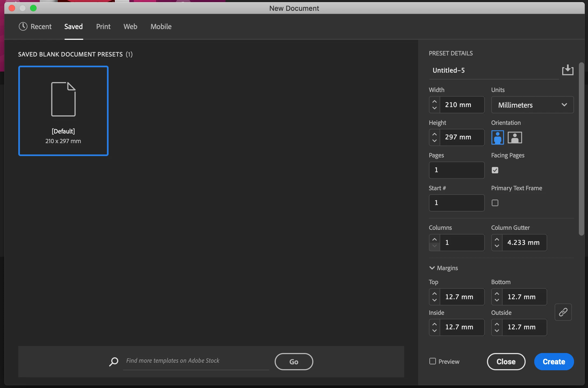Image resolution: width=588 pixels, height=388 pixels.
Task: Click the save document preset icon
Action: (x=568, y=70)
